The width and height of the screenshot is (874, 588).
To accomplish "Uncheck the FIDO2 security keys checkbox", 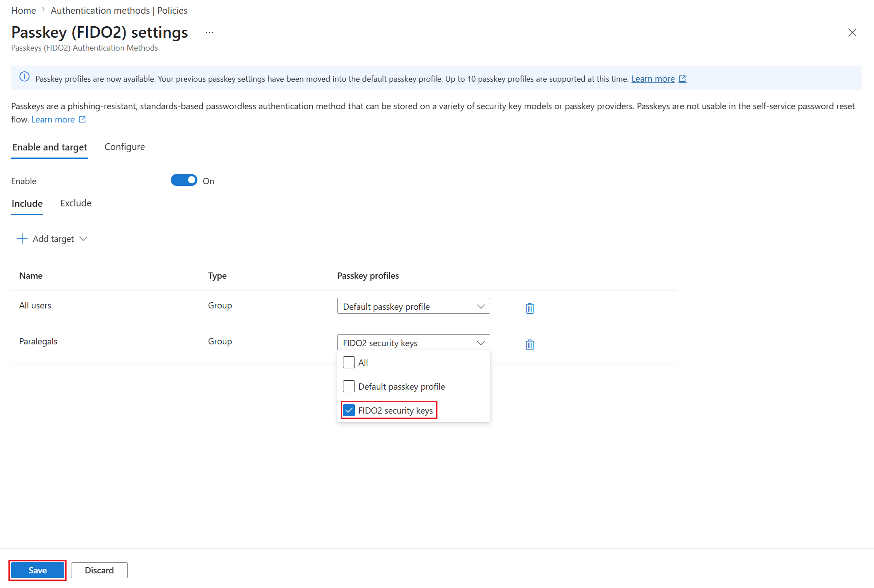I will [349, 410].
